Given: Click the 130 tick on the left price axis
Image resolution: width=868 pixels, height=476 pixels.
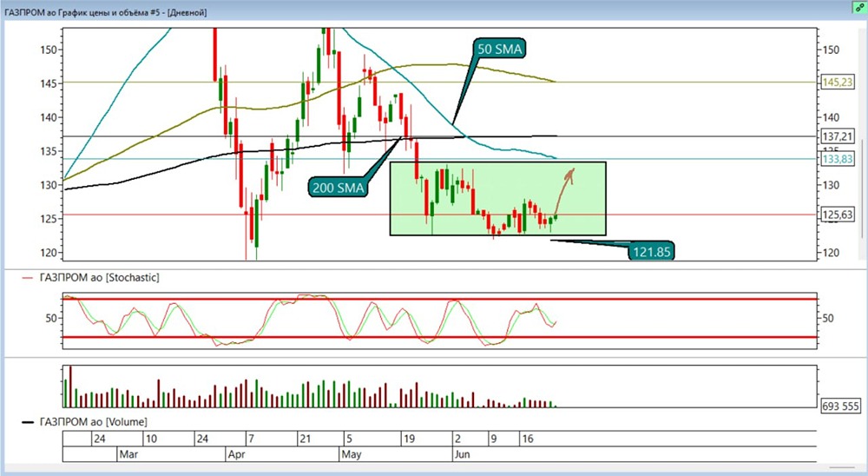Looking at the screenshot, I should coord(48,185).
